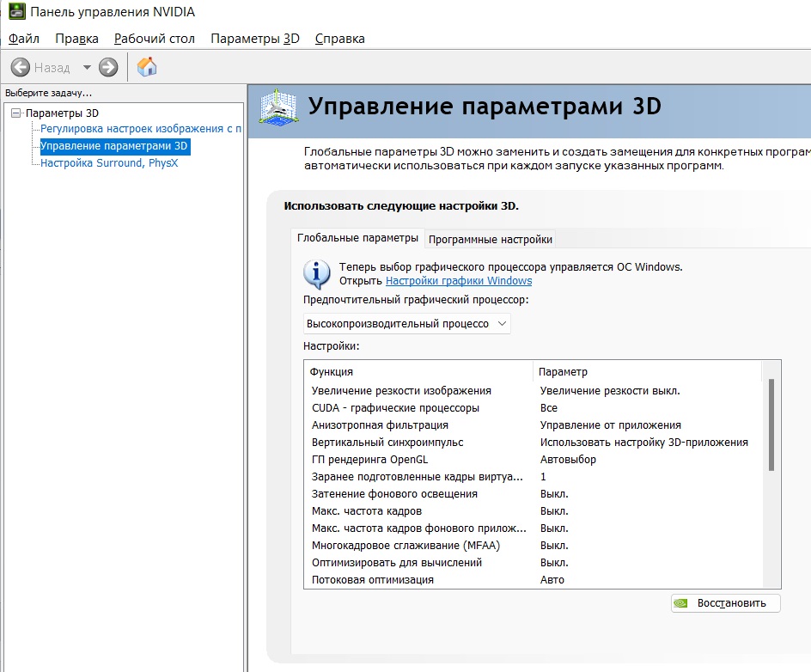Image resolution: width=811 pixels, height=672 pixels.
Task: Open the Back history dropdown arrow
Action: point(87,67)
